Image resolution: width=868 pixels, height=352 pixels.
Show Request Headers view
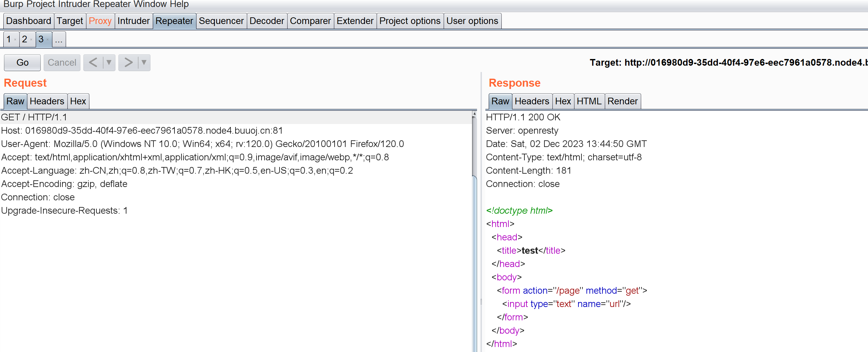(x=47, y=101)
